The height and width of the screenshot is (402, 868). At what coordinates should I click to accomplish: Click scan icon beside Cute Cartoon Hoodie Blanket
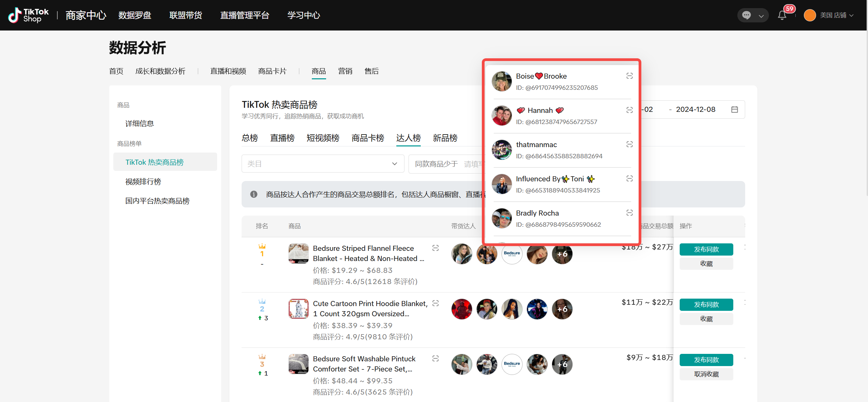[435, 303]
